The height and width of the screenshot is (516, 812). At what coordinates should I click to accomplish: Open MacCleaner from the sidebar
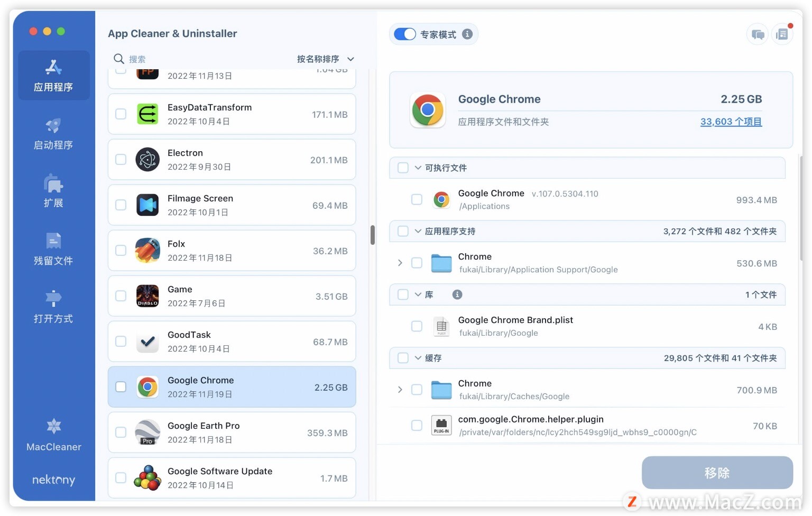(54, 435)
